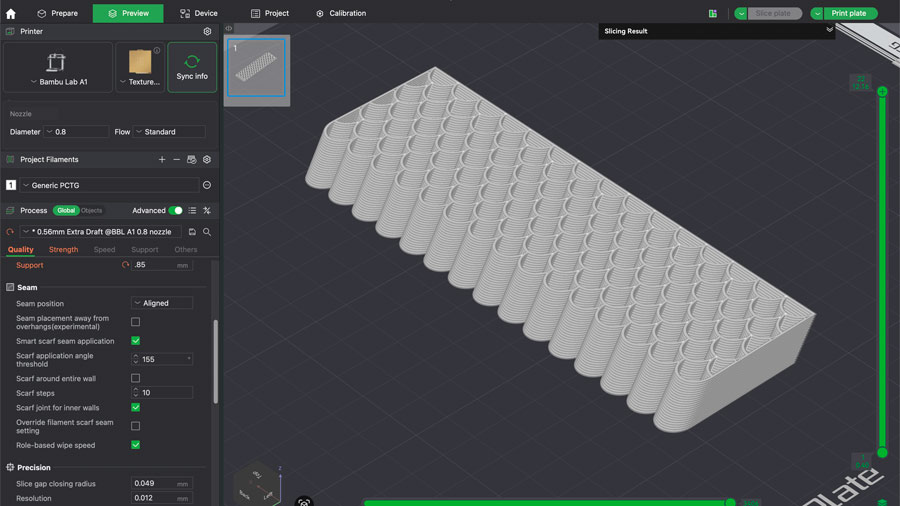Open the Project tab
Screen dimensions: 900x506
(x=270, y=13)
